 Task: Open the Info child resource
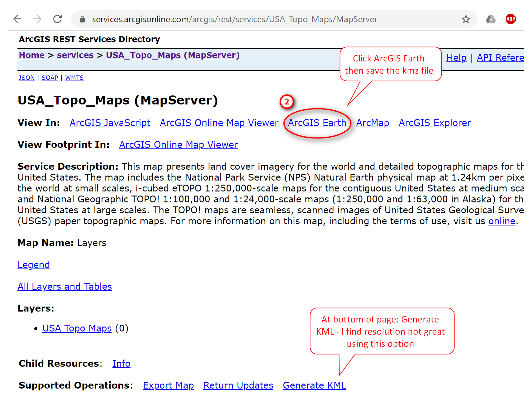click(121, 364)
